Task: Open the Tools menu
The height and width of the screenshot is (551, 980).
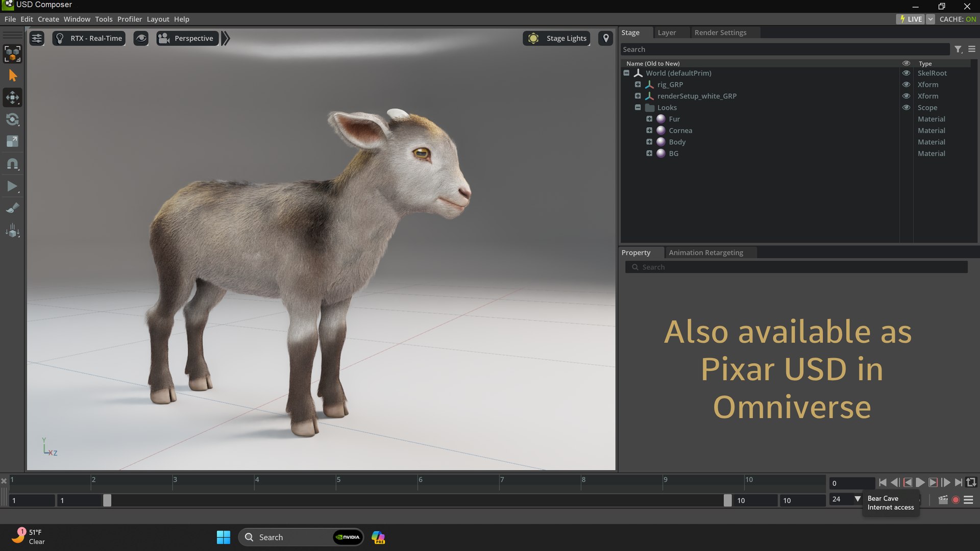Action: point(104,19)
